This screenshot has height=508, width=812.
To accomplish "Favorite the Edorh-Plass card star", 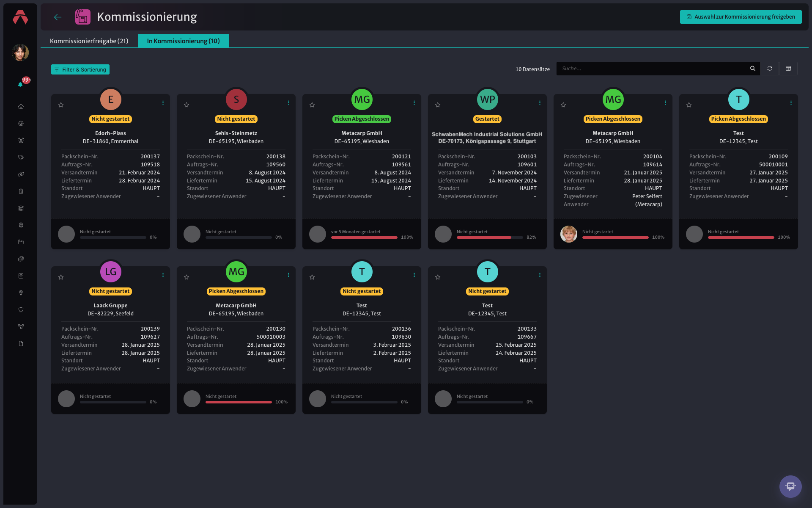I will 61,105.
